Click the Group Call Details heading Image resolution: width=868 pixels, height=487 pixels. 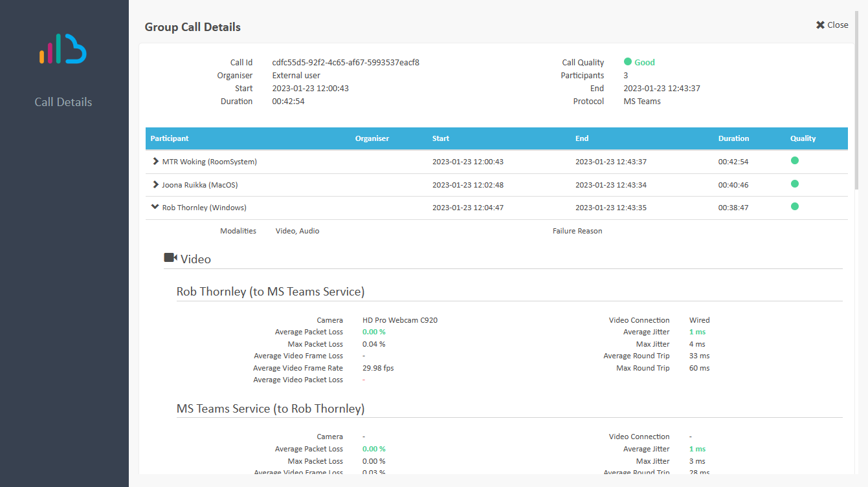[193, 27]
